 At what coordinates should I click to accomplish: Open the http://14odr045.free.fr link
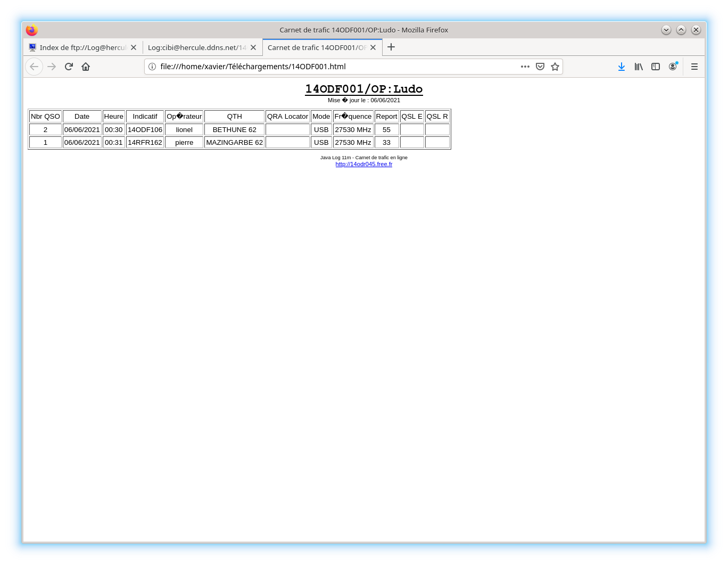point(364,164)
